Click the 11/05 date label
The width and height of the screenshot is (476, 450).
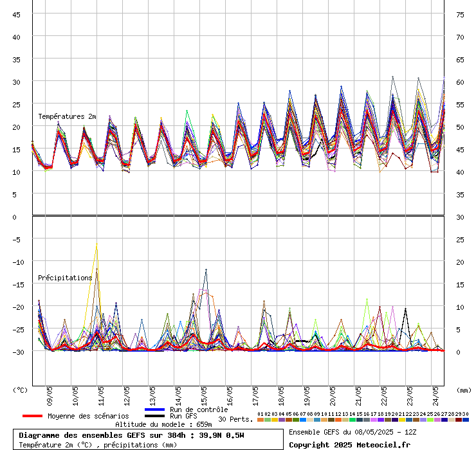pos(101,396)
